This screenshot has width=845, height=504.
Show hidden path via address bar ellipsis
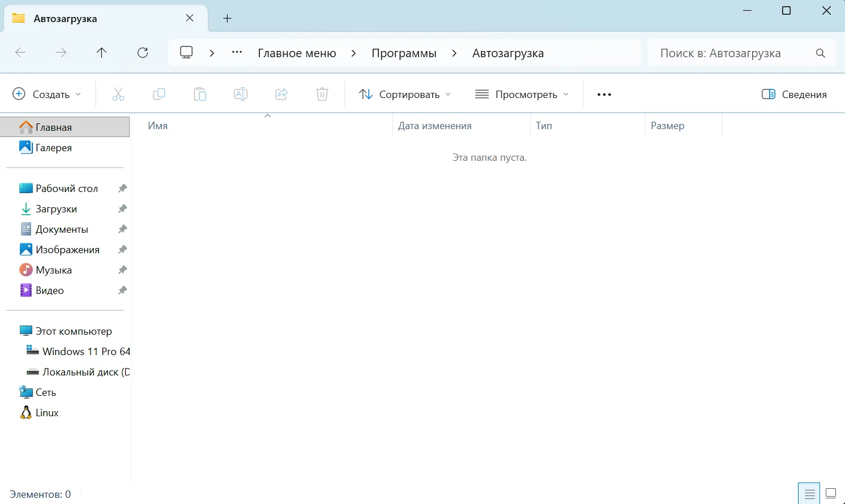click(x=237, y=53)
